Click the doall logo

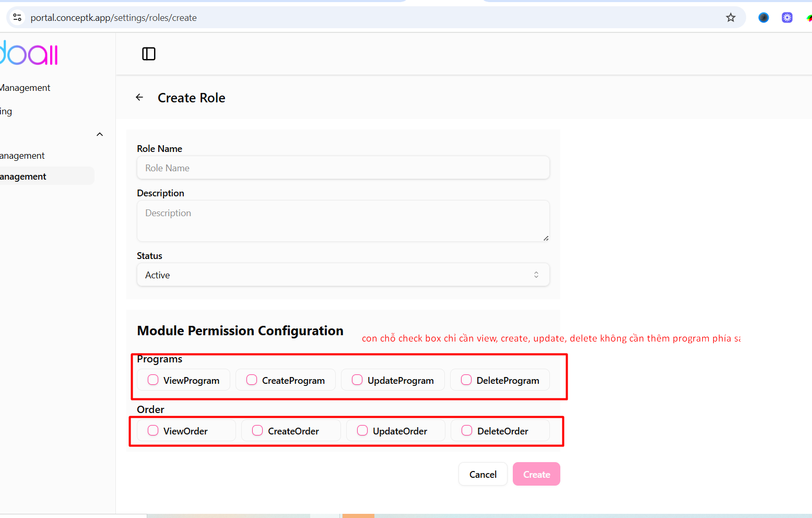click(x=29, y=53)
